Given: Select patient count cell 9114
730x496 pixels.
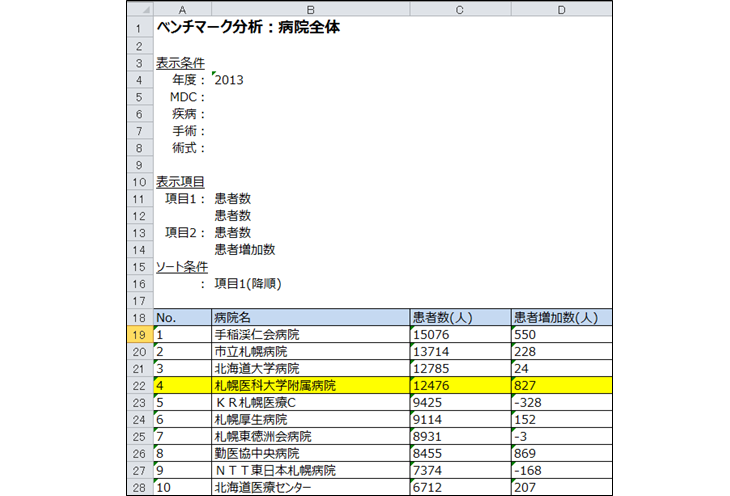Looking at the screenshot, I should tap(460, 420).
